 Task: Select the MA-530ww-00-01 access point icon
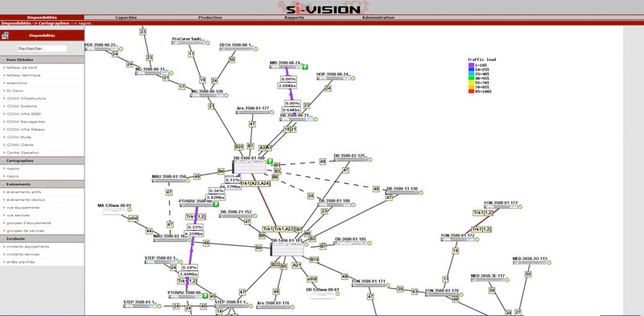pyautogui.click(x=114, y=211)
